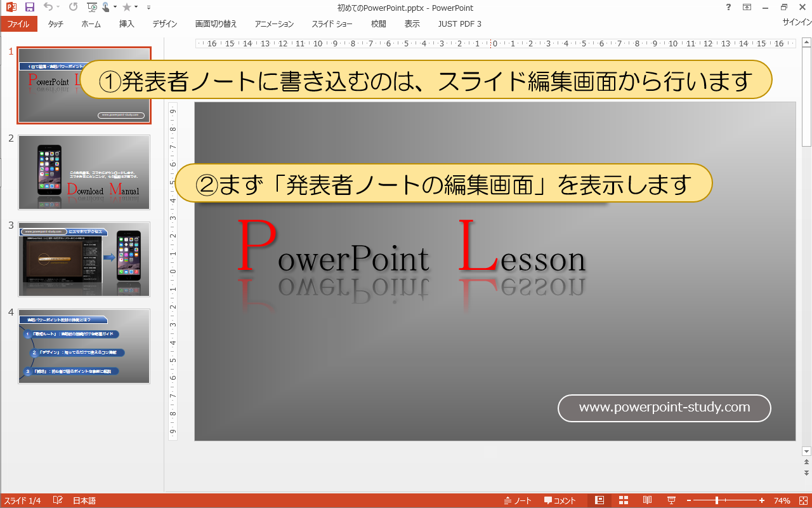The height and width of the screenshot is (508, 812).
Task: Switch to Normal view icon
Action: [599, 500]
